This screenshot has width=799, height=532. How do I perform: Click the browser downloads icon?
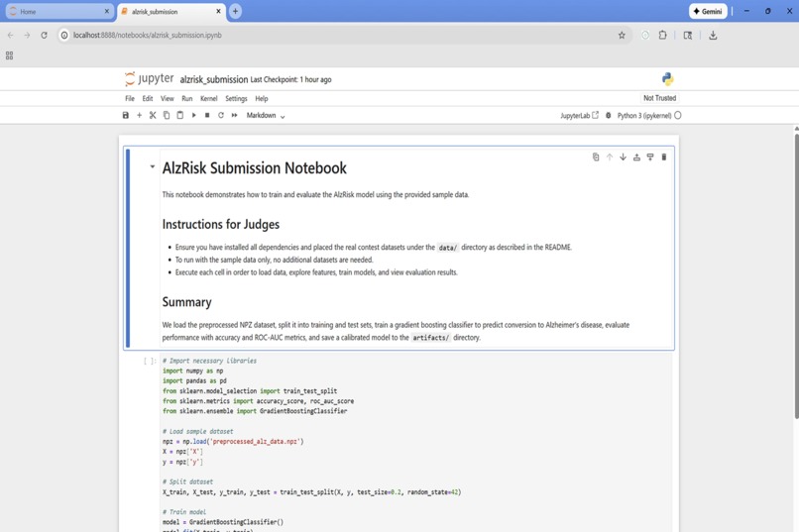click(713, 35)
